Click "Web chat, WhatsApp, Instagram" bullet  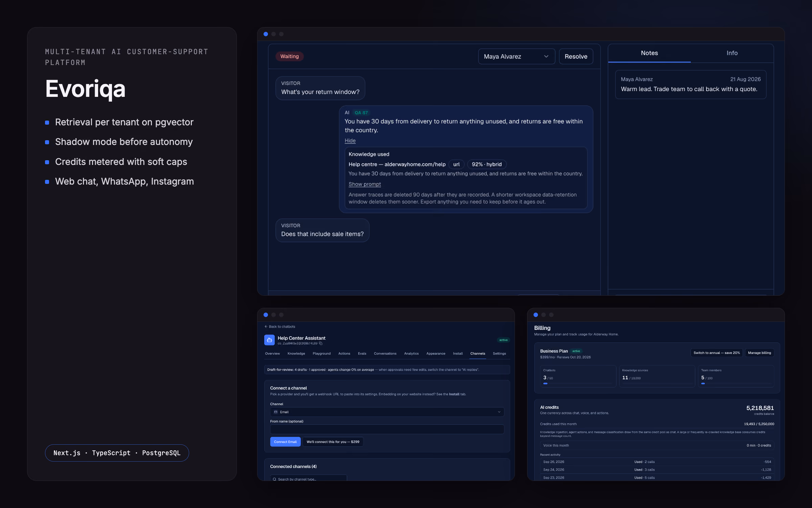[x=124, y=182]
